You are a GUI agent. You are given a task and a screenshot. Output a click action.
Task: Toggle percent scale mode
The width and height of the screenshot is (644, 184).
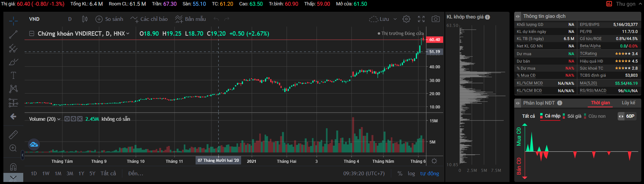click(x=400, y=174)
